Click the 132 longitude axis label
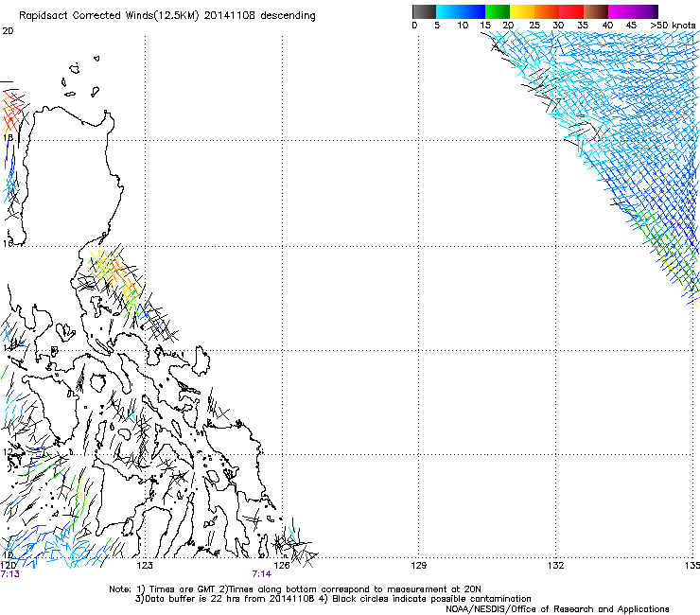Screen dimensions: 700x615 [x=555, y=566]
